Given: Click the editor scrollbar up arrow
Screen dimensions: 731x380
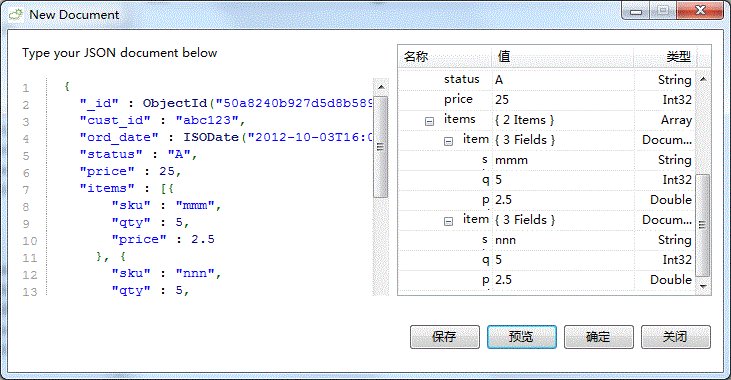Looking at the screenshot, I should [381, 87].
